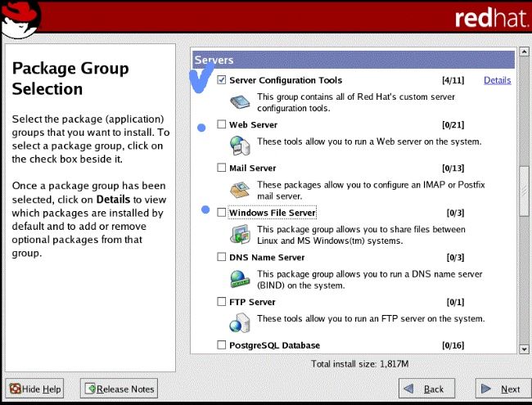Click the DNS Name Server label
The image size is (532, 405).
(267, 258)
